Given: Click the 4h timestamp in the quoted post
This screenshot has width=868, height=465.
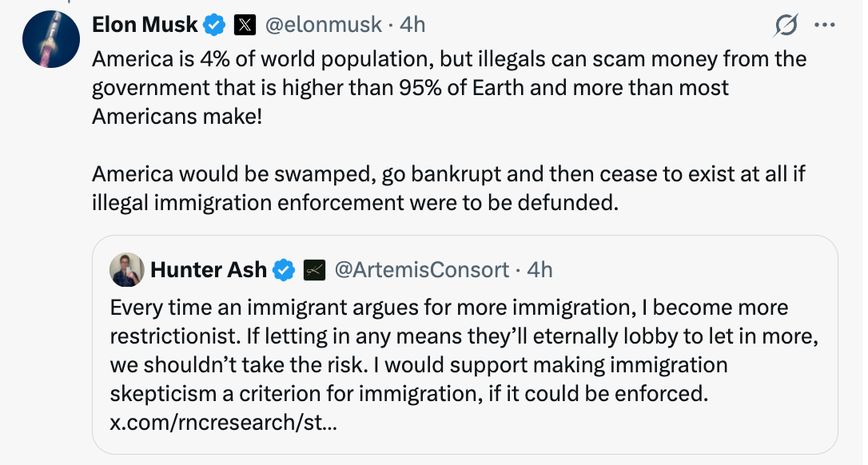Looking at the screenshot, I should (x=540, y=270).
